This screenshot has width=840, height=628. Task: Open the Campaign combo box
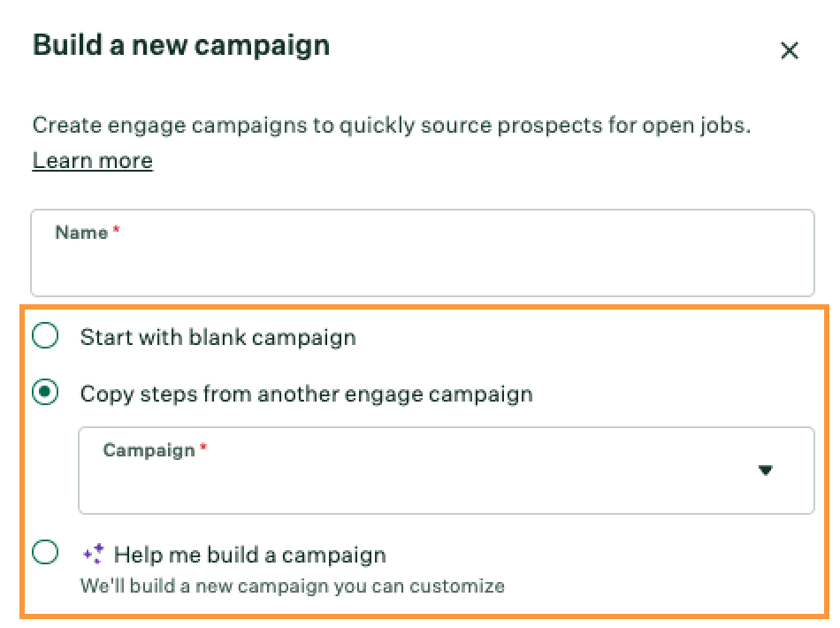point(447,471)
